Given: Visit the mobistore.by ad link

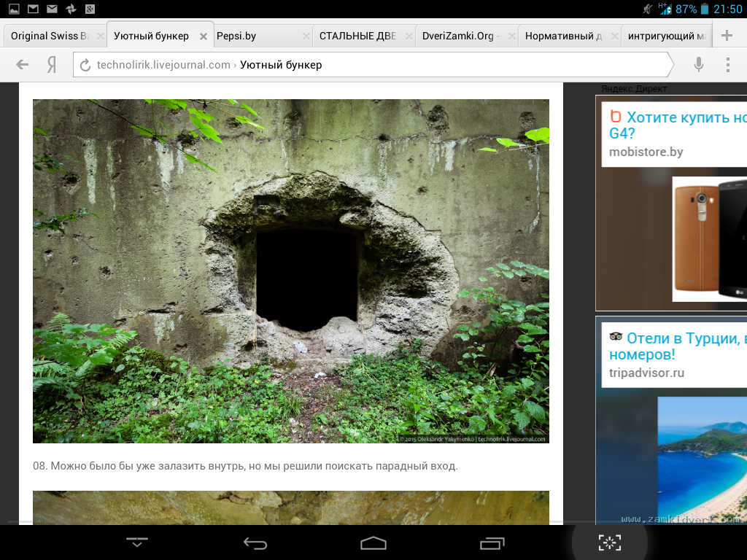Looking at the screenshot, I should [x=646, y=152].
